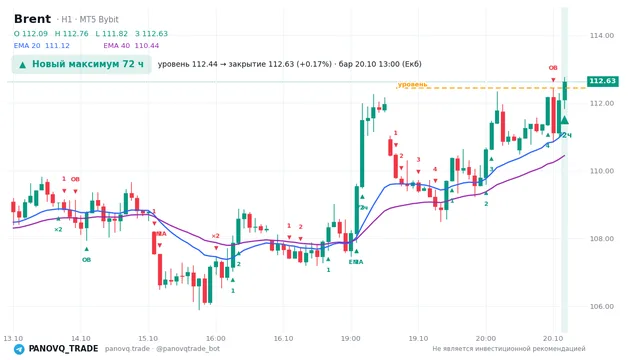Click the green EMA signal label
This screenshot has height=360, width=640.
(x=356, y=262)
